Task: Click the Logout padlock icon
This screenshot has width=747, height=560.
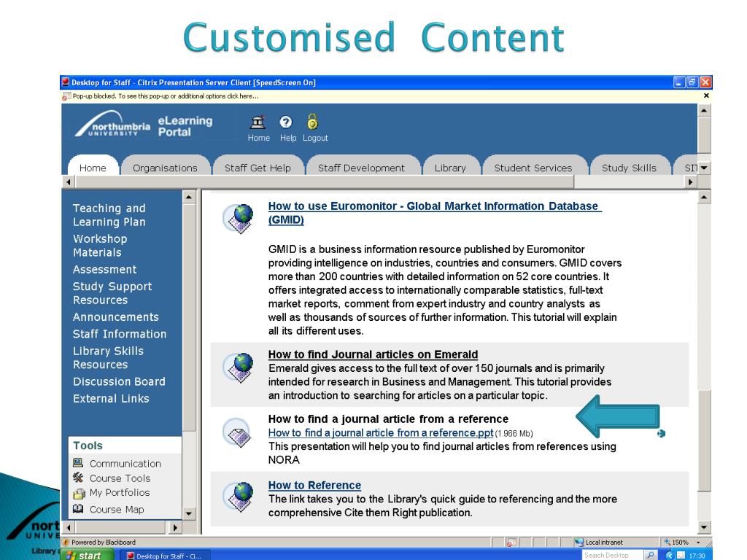Action: (312, 122)
